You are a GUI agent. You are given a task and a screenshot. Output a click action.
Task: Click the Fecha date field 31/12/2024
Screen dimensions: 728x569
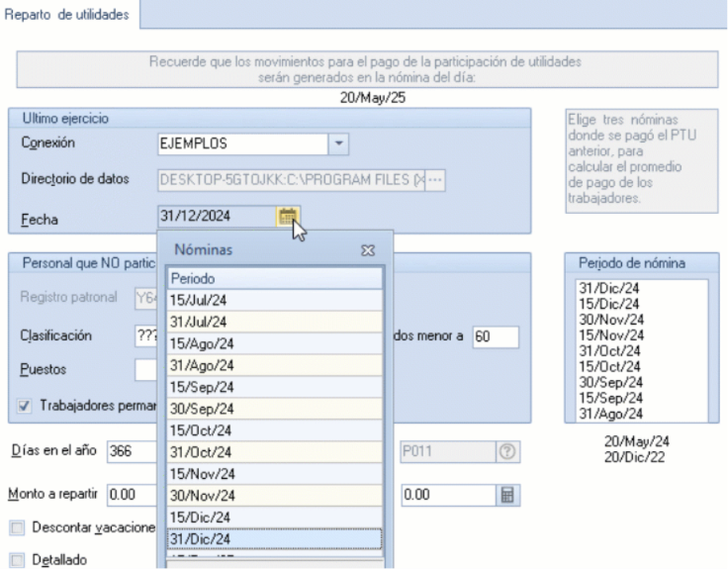coord(217,217)
